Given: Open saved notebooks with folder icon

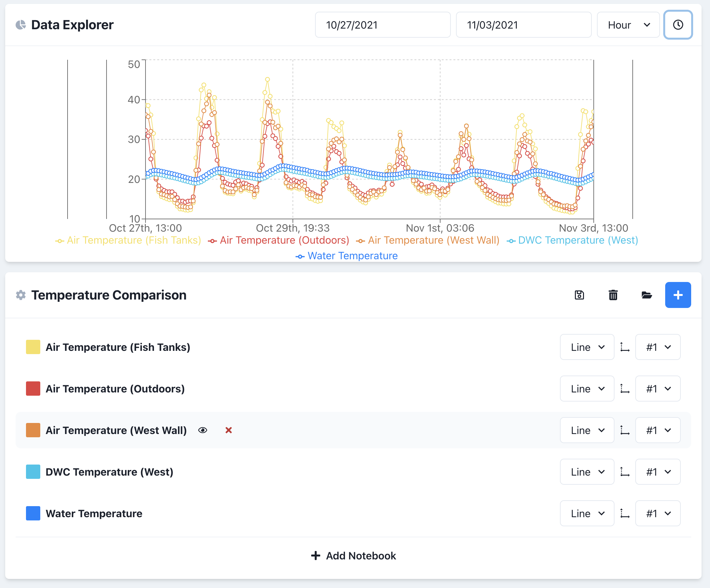Looking at the screenshot, I should 646,295.
